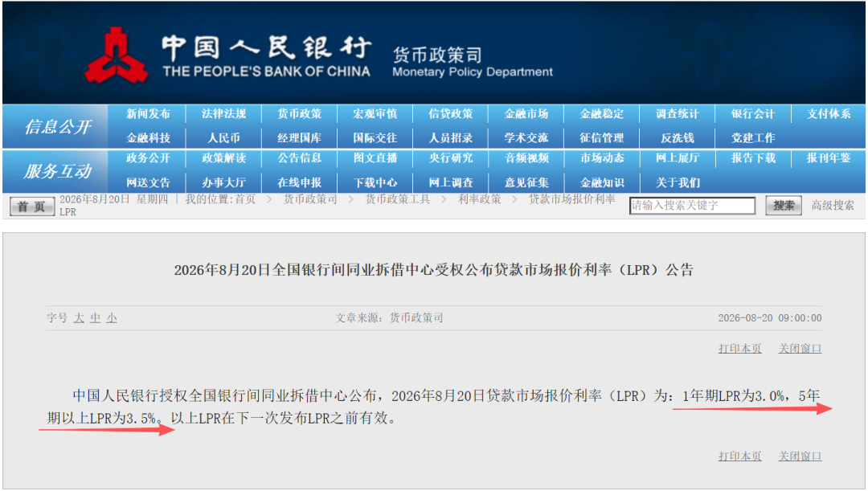
Task: Go to 银行会计 in the navigation
Action: click(x=753, y=114)
